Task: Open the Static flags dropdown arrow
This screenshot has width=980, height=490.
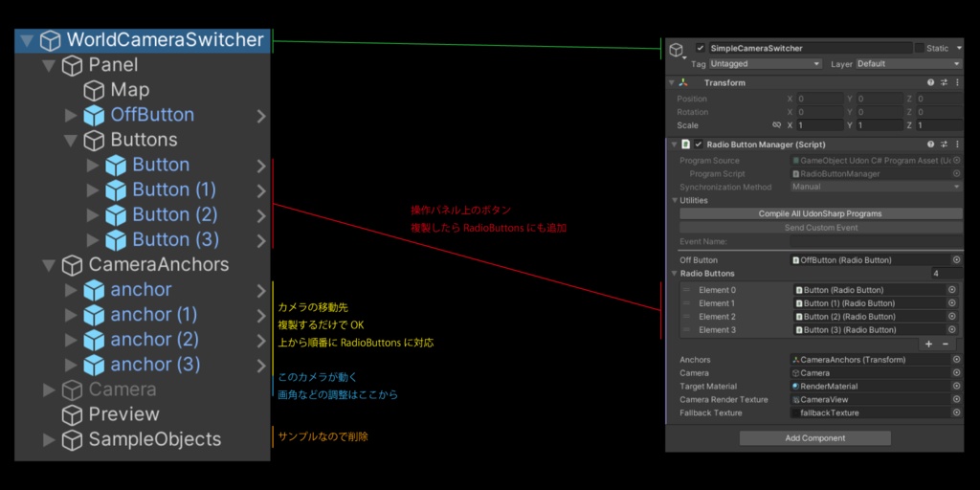Action: pos(959,48)
